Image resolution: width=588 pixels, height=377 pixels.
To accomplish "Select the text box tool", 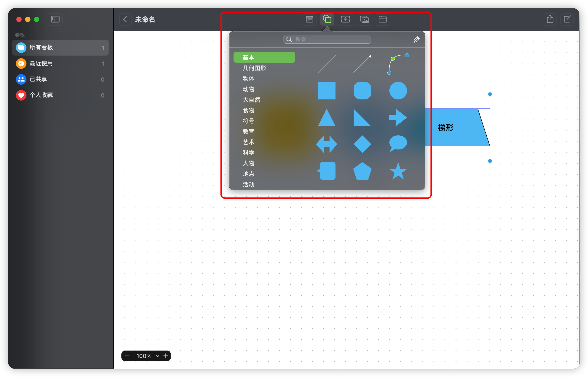I will [x=345, y=19].
